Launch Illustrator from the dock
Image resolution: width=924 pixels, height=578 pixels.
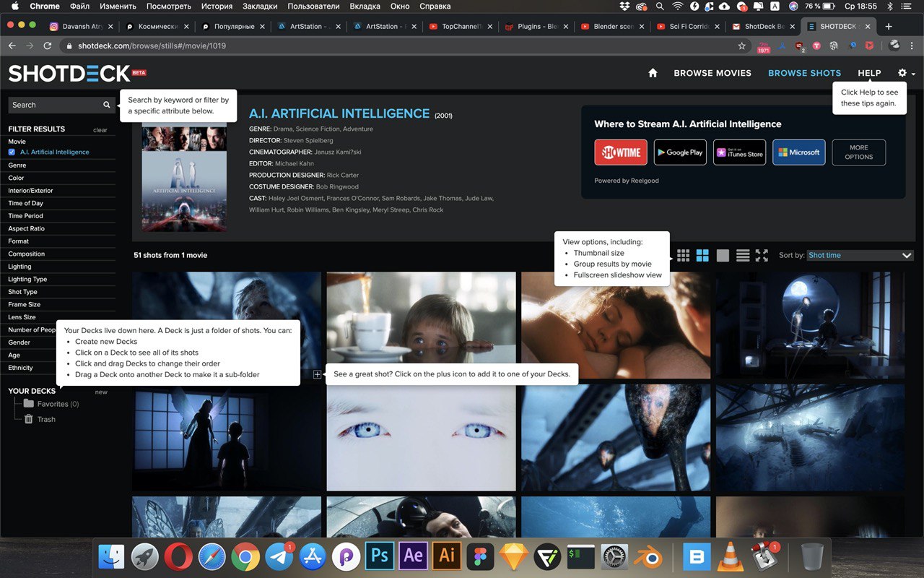click(x=447, y=556)
